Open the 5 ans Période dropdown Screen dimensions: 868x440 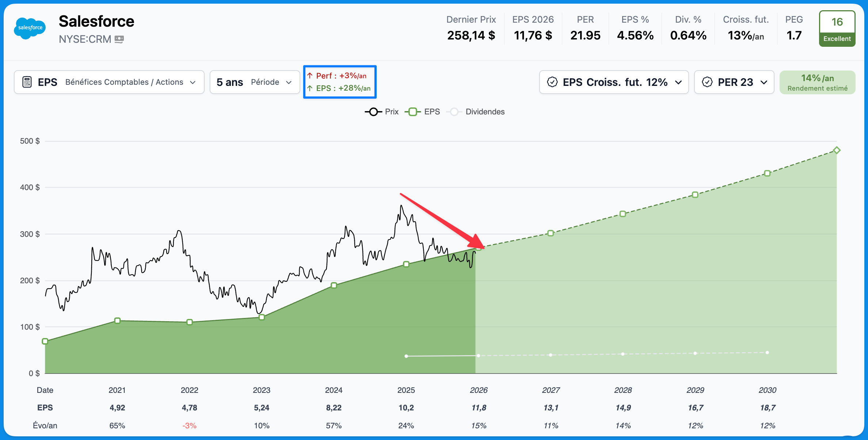[x=255, y=82]
